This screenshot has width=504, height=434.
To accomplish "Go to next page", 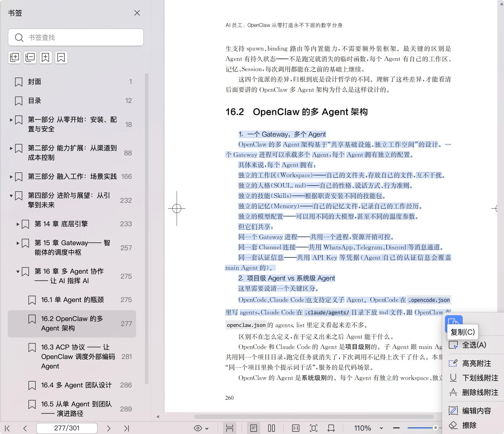I will (x=109, y=428).
